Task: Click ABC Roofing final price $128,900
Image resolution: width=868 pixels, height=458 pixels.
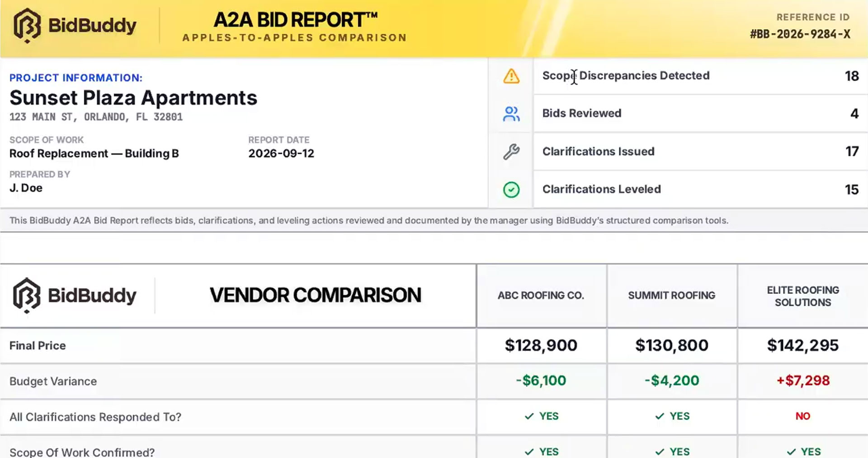Action: point(541,345)
